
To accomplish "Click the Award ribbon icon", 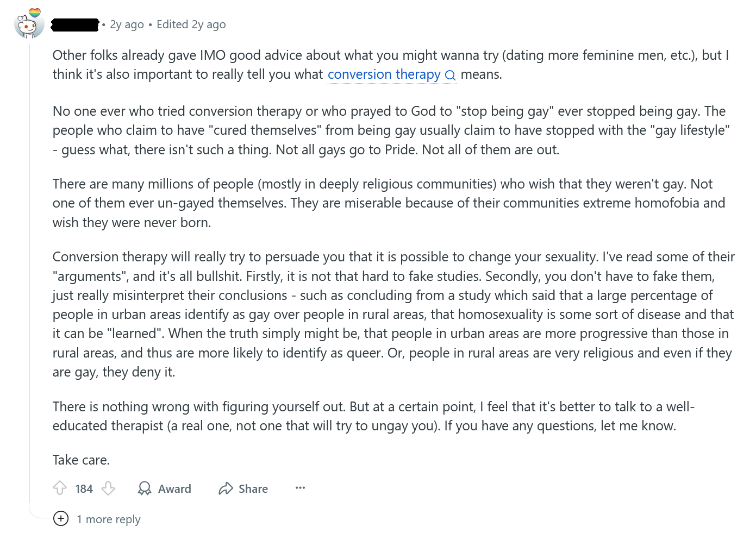I will pyautogui.click(x=145, y=488).
